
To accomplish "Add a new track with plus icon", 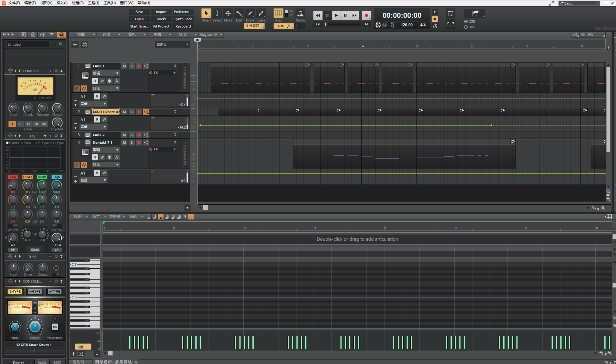I will [x=75, y=44].
